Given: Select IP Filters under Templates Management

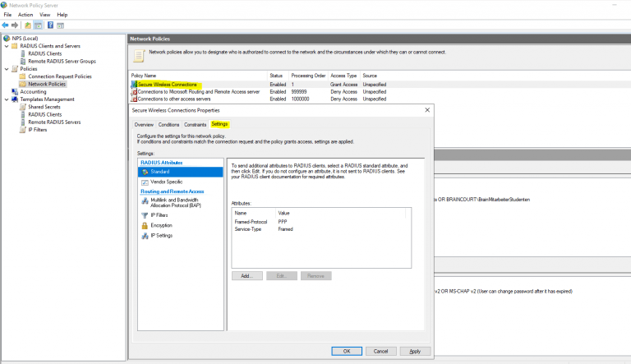Looking at the screenshot, I should click(x=38, y=130).
